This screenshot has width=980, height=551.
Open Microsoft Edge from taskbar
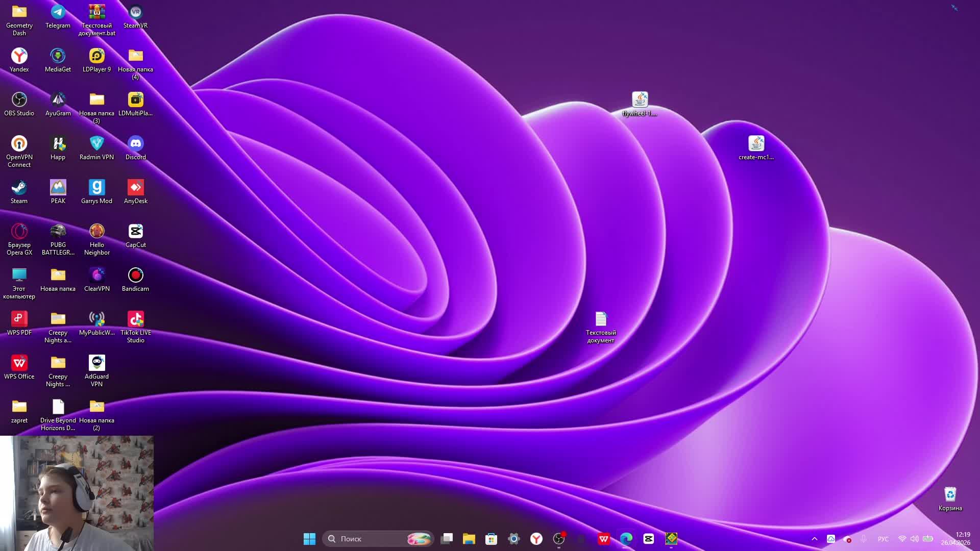626,539
